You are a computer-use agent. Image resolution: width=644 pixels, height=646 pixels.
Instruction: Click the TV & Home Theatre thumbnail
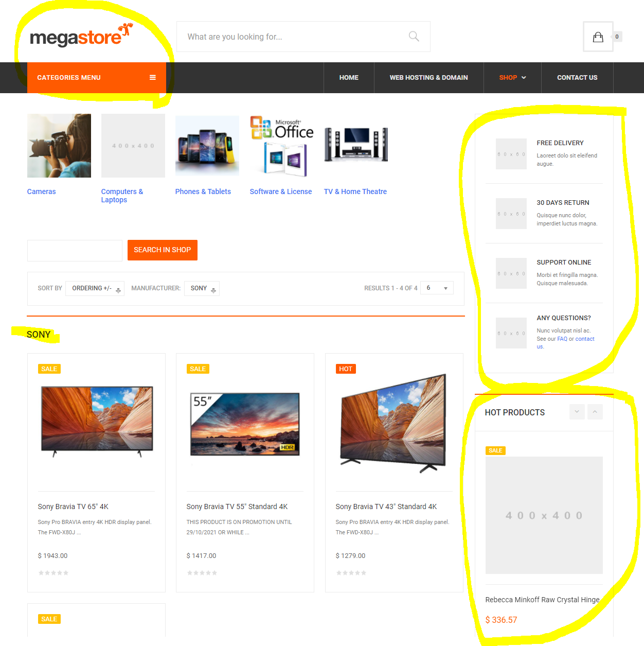pyautogui.click(x=356, y=146)
